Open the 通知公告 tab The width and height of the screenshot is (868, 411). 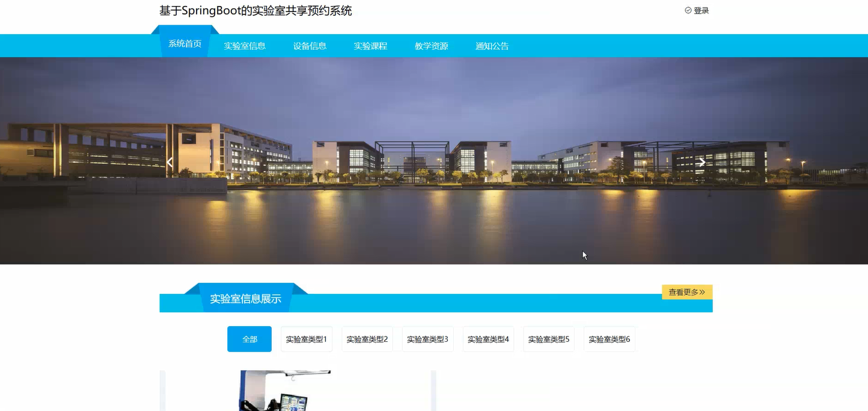pos(492,45)
